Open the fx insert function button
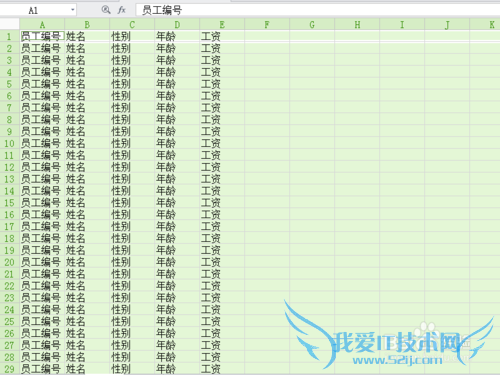This screenshot has height=375, width=500. click(122, 10)
